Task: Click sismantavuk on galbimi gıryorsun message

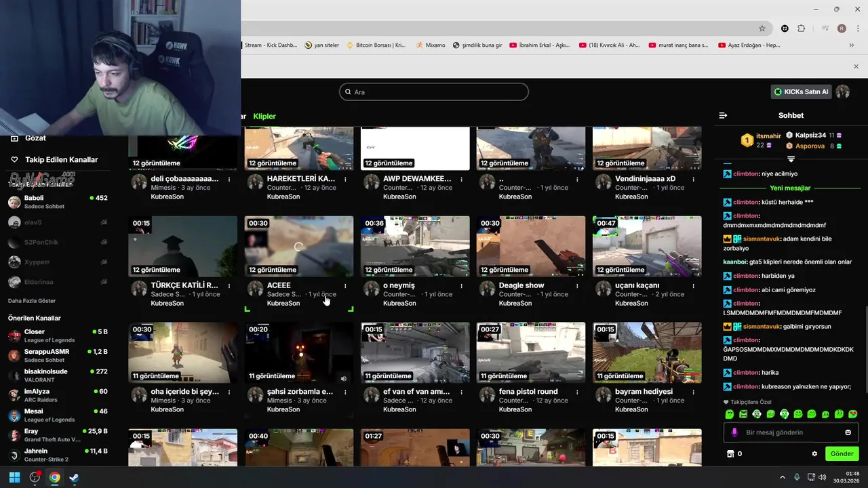Action: click(x=761, y=326)
